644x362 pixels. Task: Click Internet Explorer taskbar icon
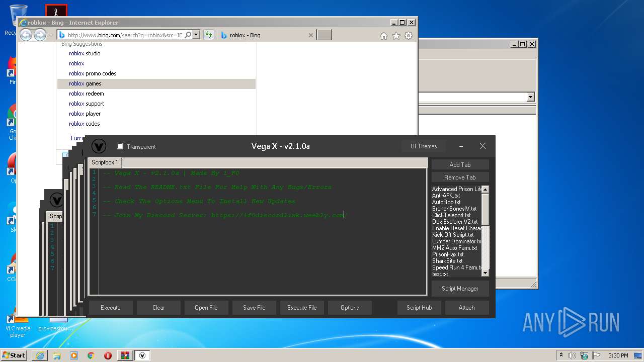pos(40,355)
